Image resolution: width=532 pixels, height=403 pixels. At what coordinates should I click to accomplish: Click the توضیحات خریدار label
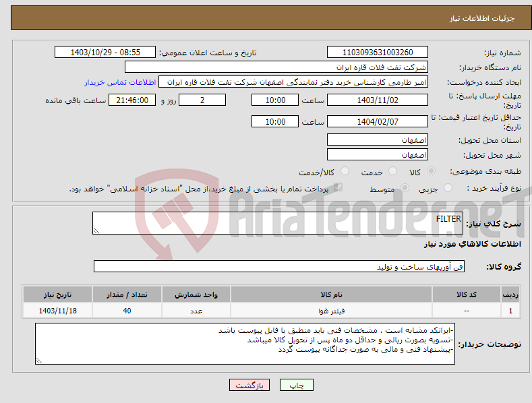tap(490, 344)
